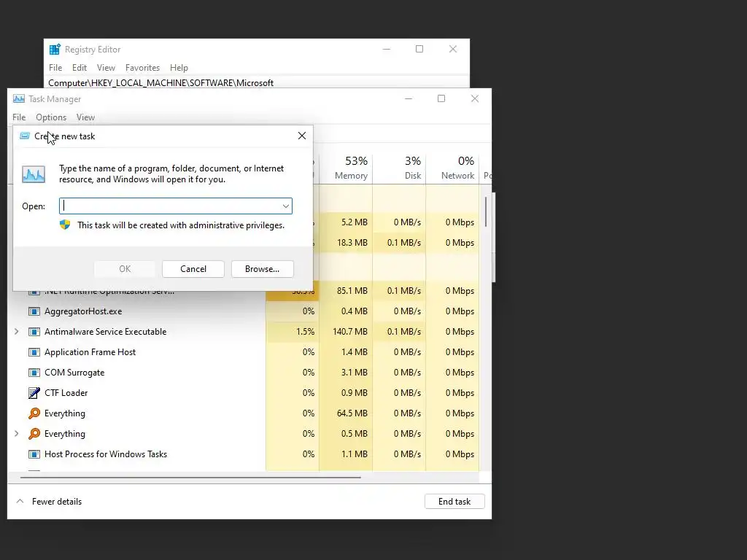Close the Create new task dialog

pyautogui.click(x=301, y=136)
